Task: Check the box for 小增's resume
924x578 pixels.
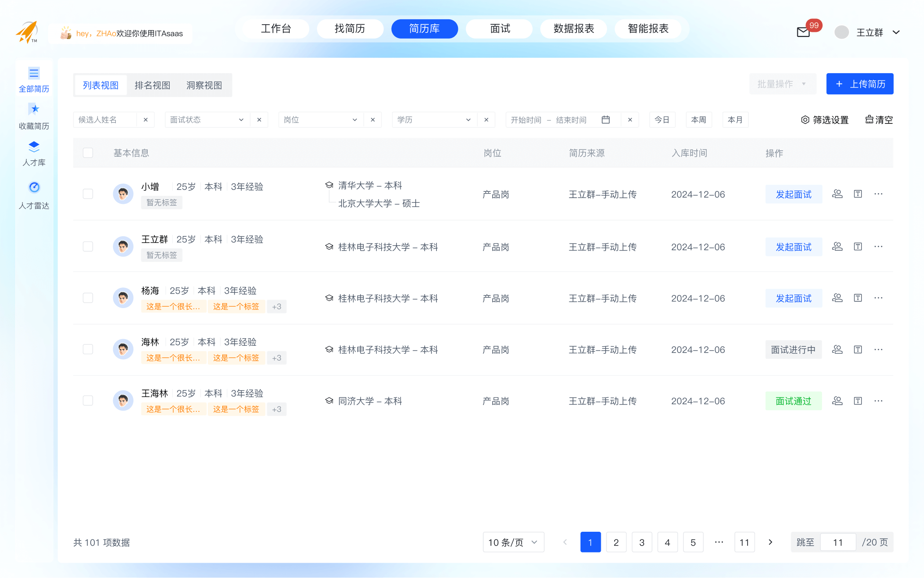Action: pyautogui.click(x=88, y=194)
